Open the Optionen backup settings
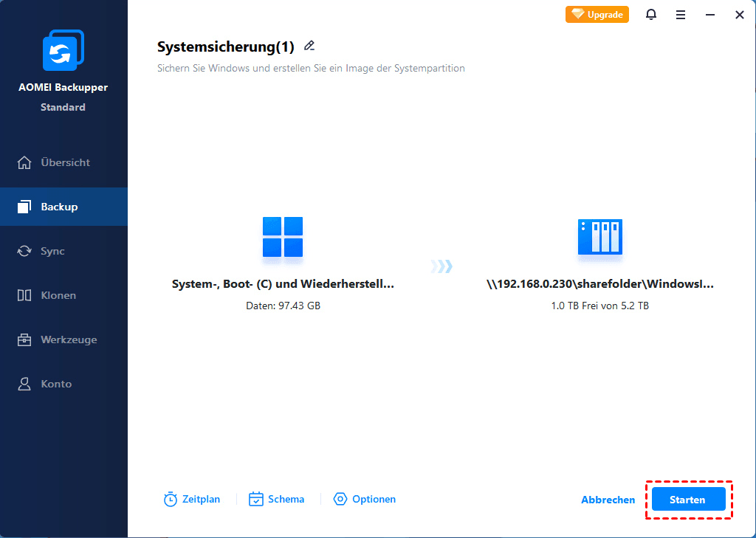The image size is (756, 538). pyautogui.click(x=364, y=499)
